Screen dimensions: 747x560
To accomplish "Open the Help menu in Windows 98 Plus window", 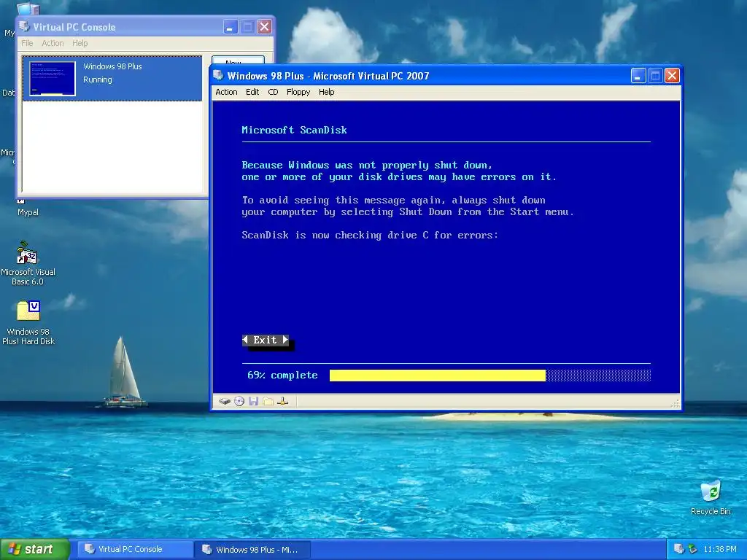I will 326,92.
